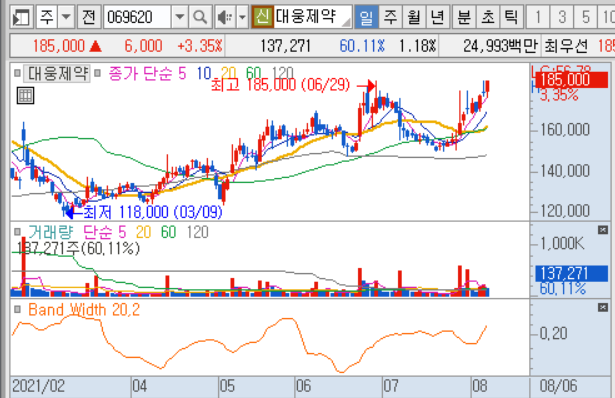Click the magnifier stock search icon
This screenshot has width=615, height=398.
[x=200, y=17]
